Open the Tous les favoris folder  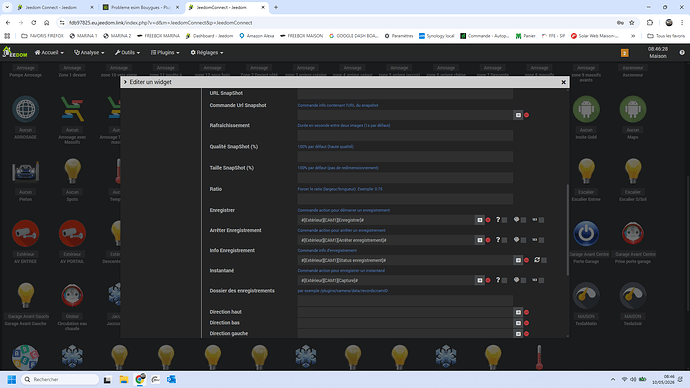coord(666,36)
